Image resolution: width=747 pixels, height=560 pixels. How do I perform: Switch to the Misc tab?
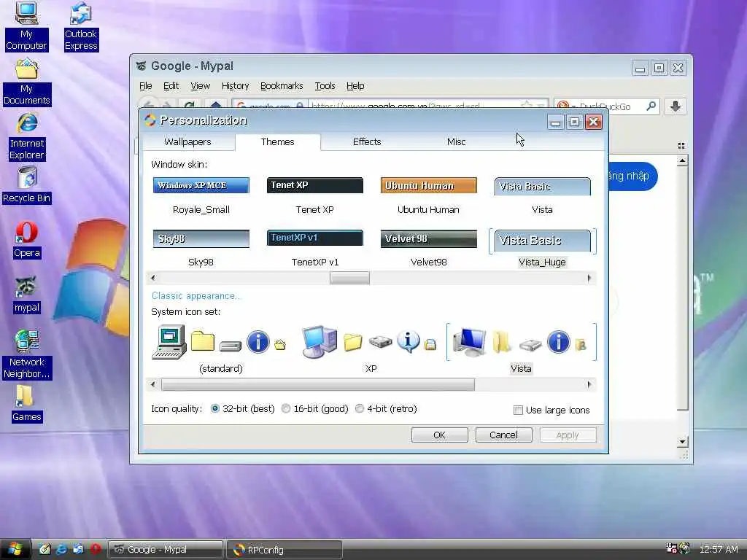click(x=456, y=142)
